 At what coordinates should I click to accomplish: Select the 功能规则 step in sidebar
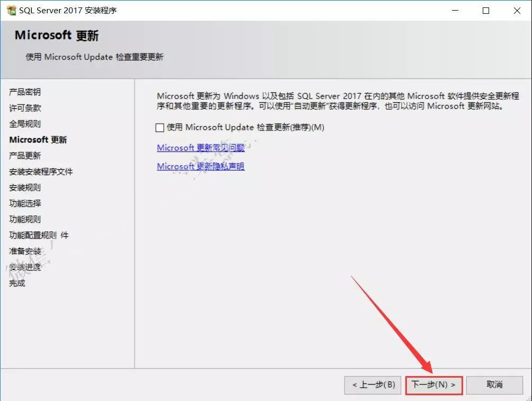tap(25, 220)
